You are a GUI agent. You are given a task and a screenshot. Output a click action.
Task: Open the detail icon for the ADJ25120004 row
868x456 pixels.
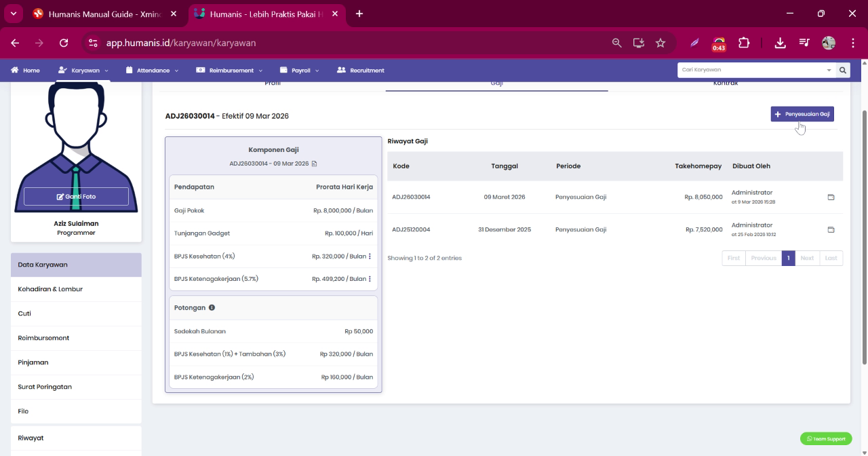click(x=831, y=230)
